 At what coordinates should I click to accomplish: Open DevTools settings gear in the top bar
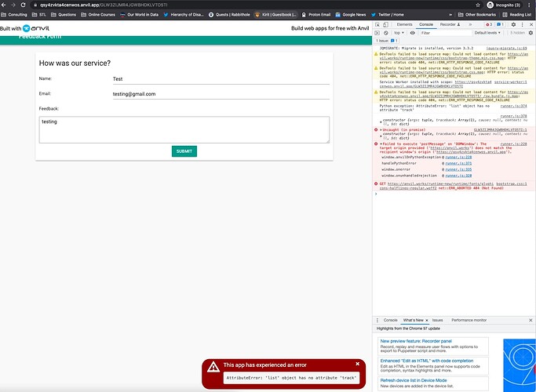(513, 24)
